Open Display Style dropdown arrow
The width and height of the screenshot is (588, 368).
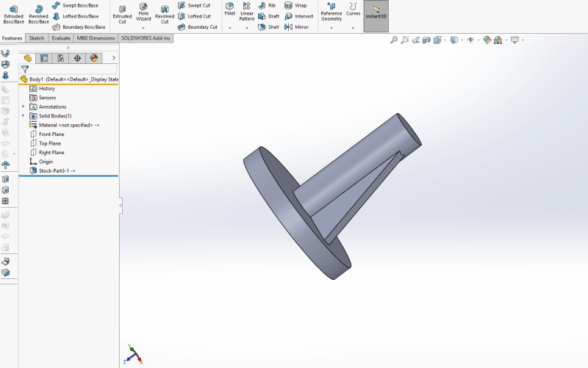pyautogui.click(x=462, y=40)
